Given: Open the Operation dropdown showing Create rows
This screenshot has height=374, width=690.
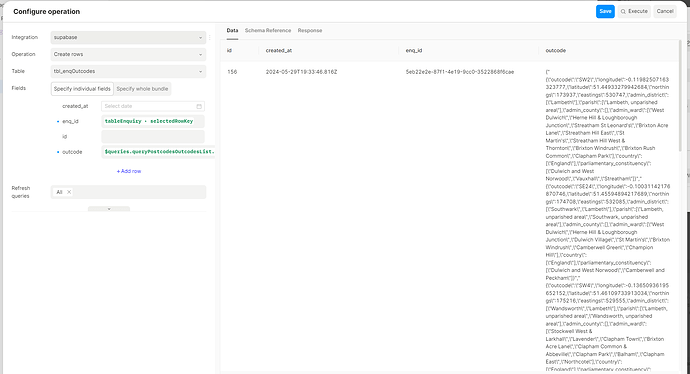Looking at the screenshot, I should point(128,54).
